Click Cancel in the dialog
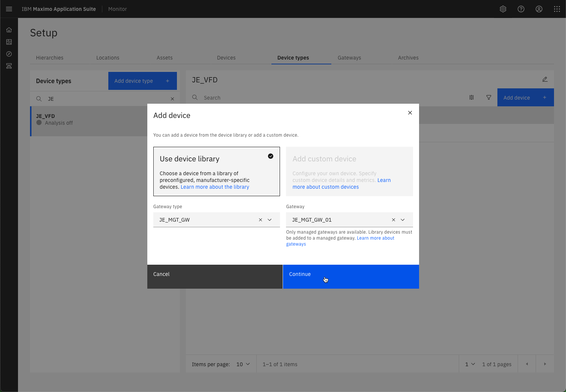 click(x=215, y=277)
